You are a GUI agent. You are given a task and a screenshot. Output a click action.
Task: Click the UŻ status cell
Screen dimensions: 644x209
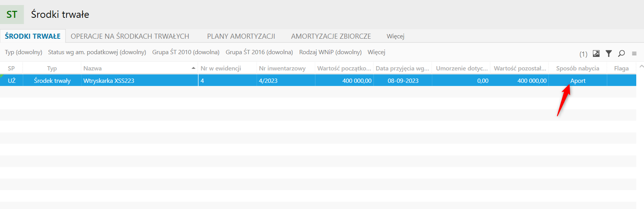(12, 81)
